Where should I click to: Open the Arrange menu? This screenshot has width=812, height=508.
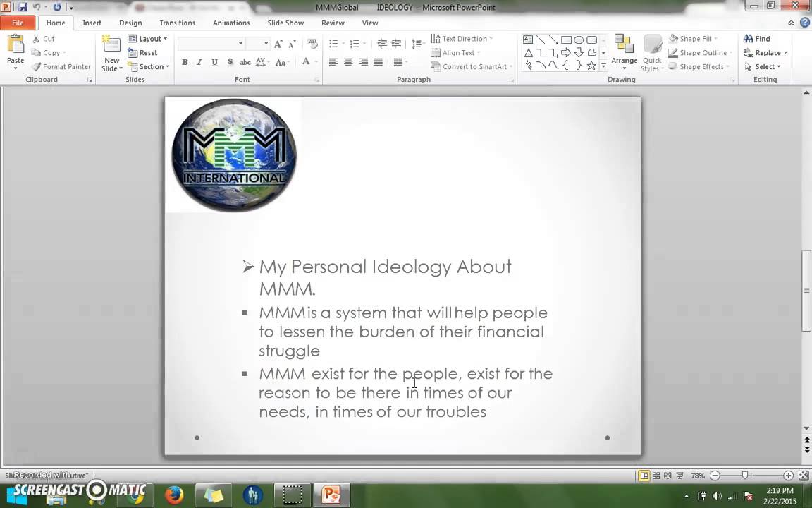[x=624, y=53]
